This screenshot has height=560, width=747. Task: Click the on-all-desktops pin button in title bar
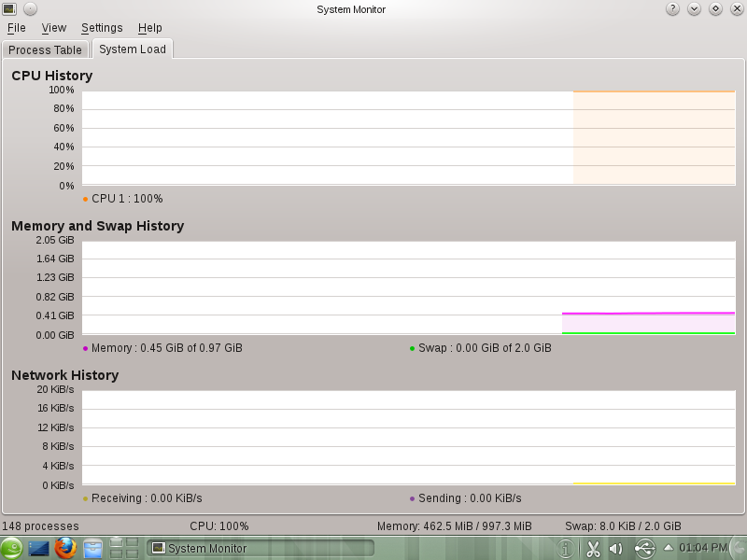(30, 9)
